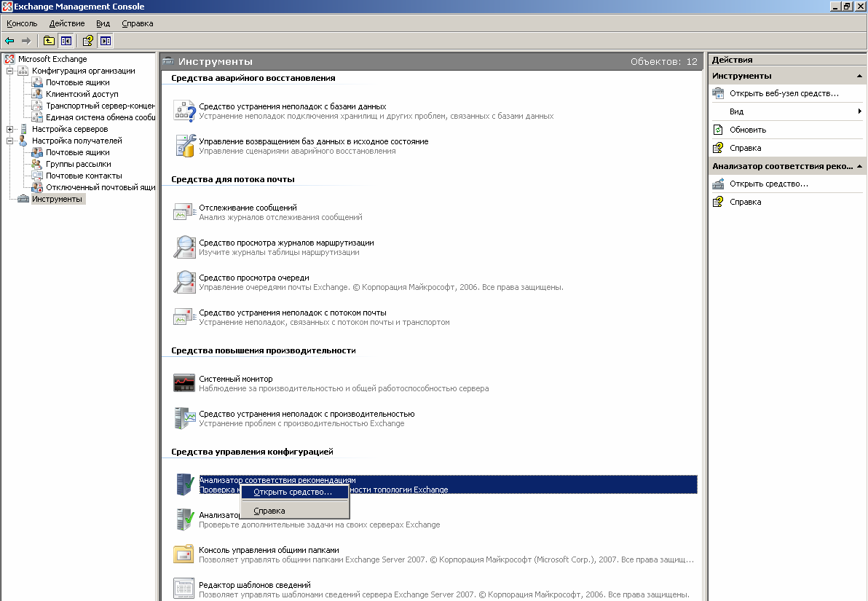Screen dimensions: 868x601
Task: Click the Конфигурация организации tree label
Action: [x=84, y=71]
